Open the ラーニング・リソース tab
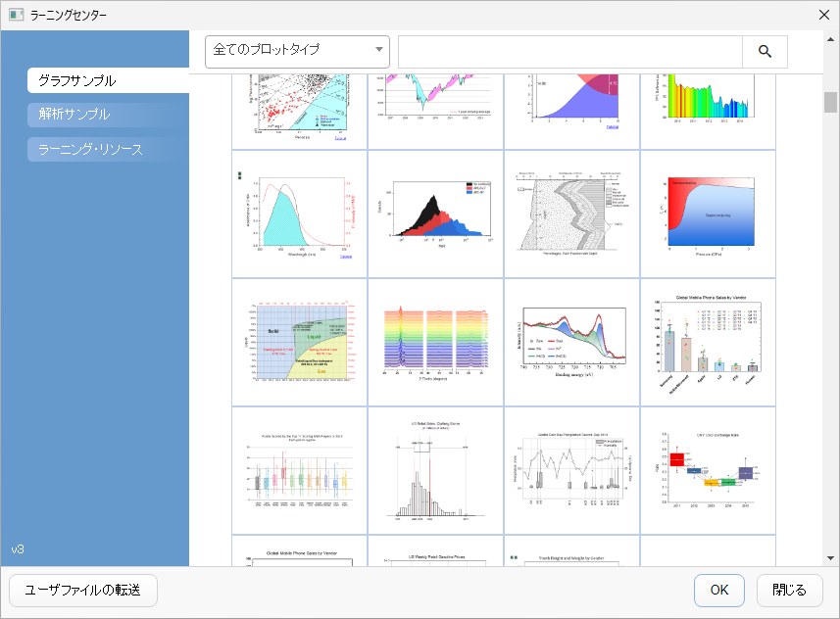 [x=108, y=149]
